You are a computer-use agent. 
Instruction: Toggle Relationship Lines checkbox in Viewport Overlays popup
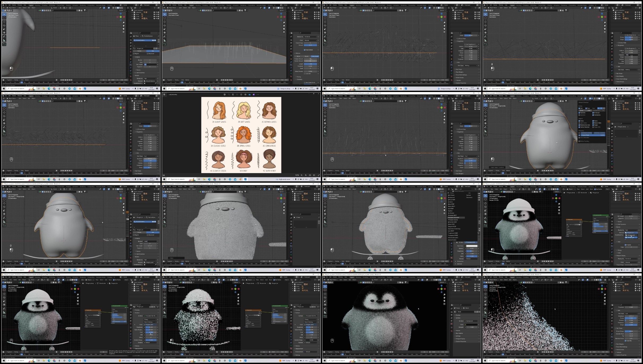coord(579,125)
